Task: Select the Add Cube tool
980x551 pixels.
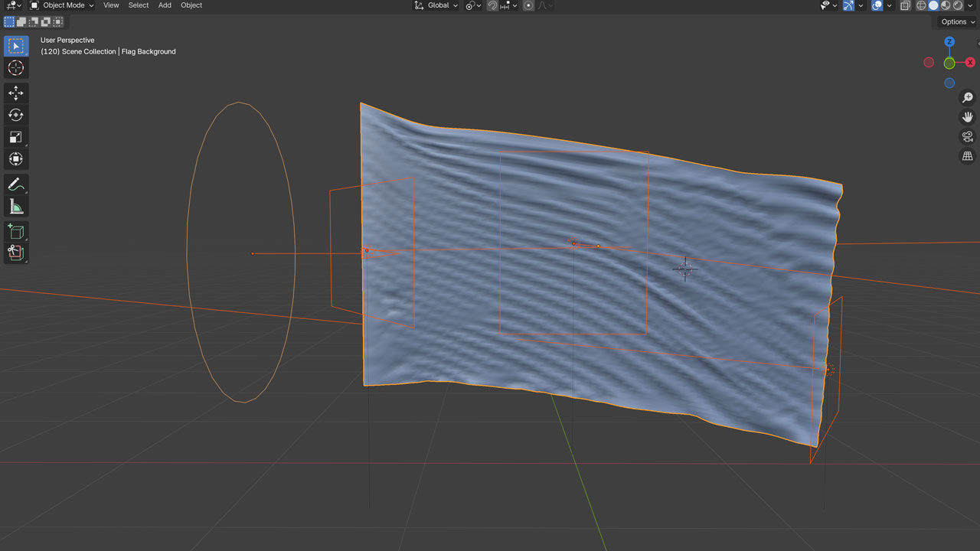Action: click(15, 230)
